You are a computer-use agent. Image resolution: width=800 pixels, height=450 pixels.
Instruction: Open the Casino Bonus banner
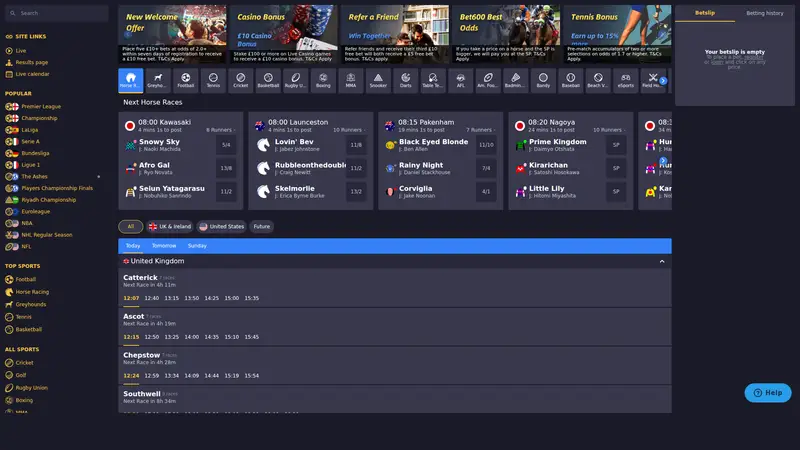(284, 34)
